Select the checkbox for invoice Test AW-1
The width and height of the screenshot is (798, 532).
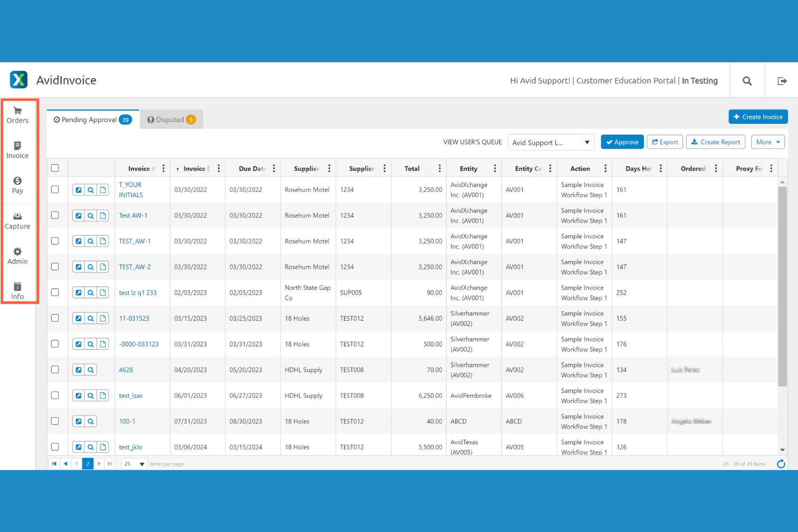pos(55,215)
